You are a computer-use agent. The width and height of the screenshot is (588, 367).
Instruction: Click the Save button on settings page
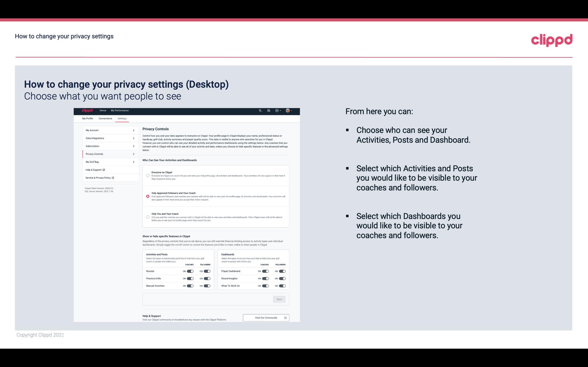coord(279,299)
